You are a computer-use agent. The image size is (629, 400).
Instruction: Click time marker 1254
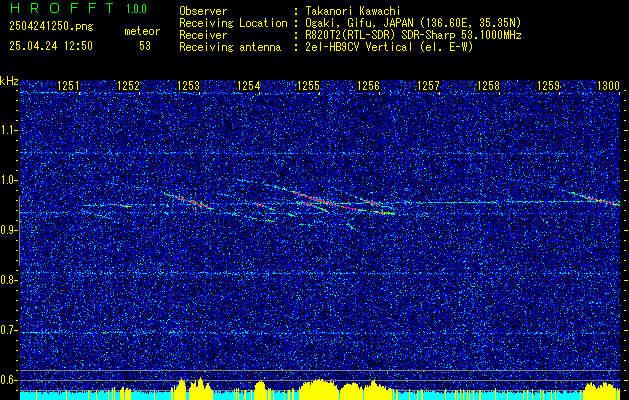249,85
